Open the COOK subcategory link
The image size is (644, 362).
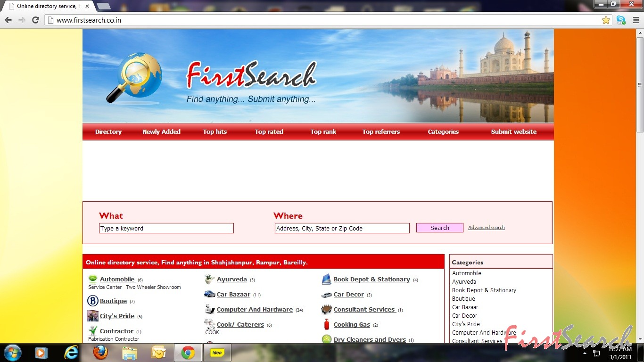212,332
